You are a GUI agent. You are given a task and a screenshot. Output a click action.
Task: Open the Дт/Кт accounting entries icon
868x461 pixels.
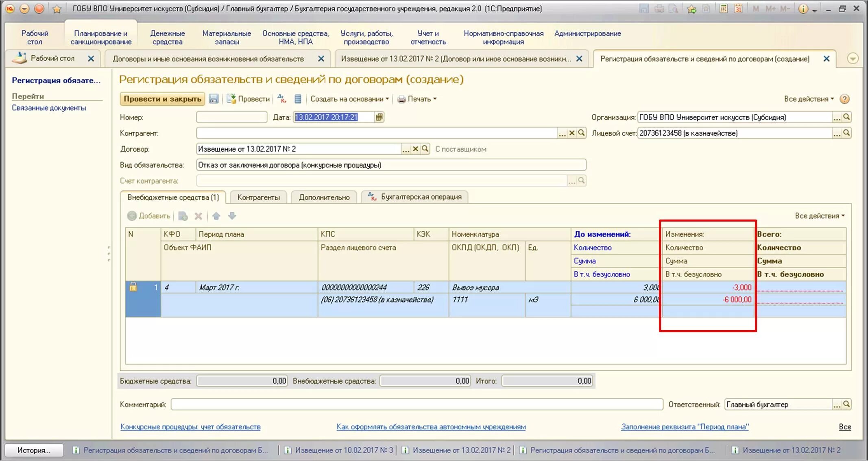click(282, 99)
